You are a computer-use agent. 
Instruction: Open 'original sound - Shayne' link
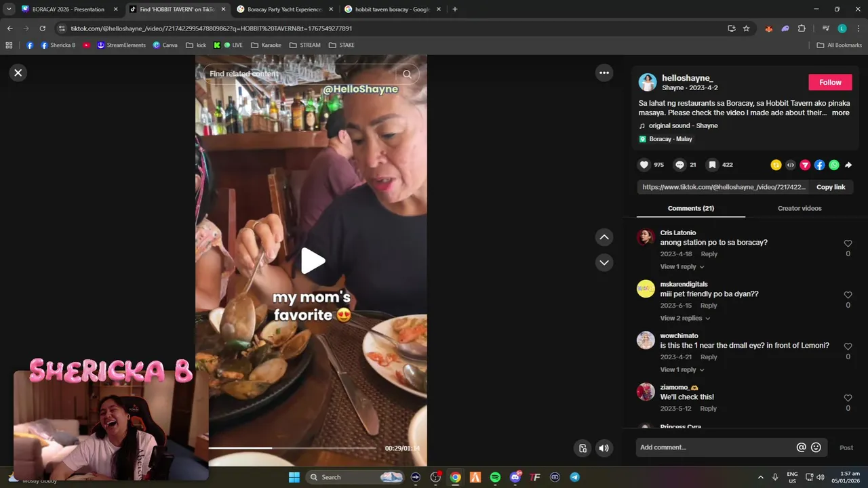coord(683,125)
